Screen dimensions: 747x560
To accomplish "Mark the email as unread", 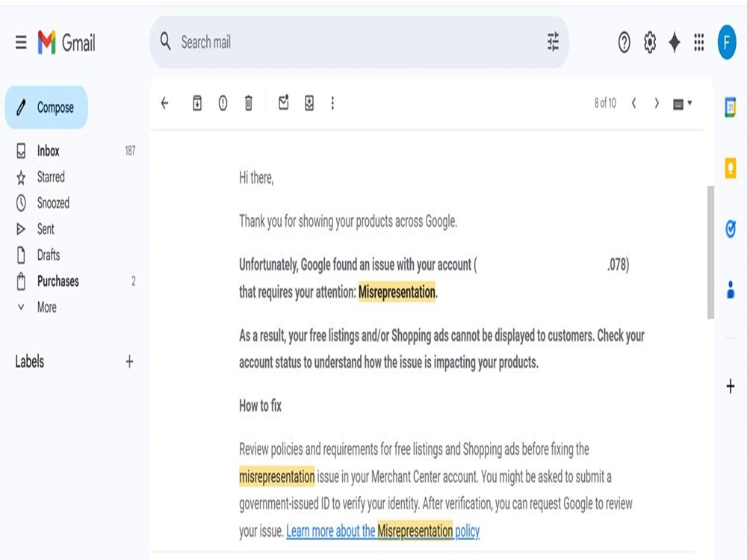I will pyautogui.click(x=283, y=102).
